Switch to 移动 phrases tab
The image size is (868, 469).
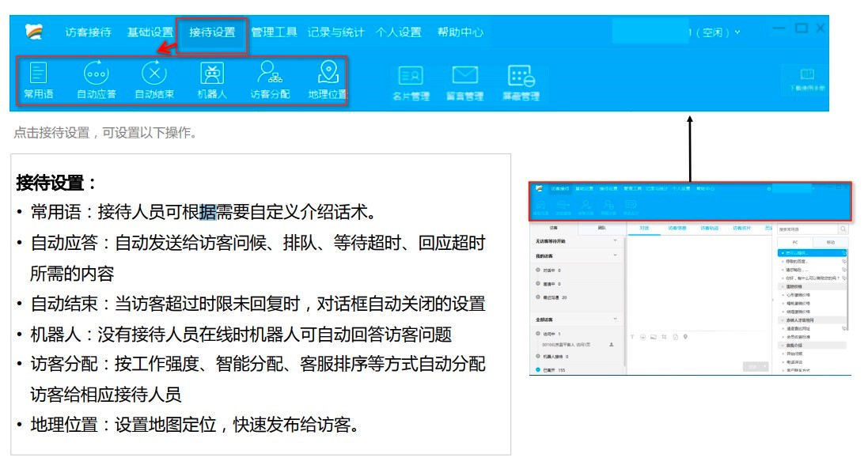pyautogui.click(x=830, y=242)
